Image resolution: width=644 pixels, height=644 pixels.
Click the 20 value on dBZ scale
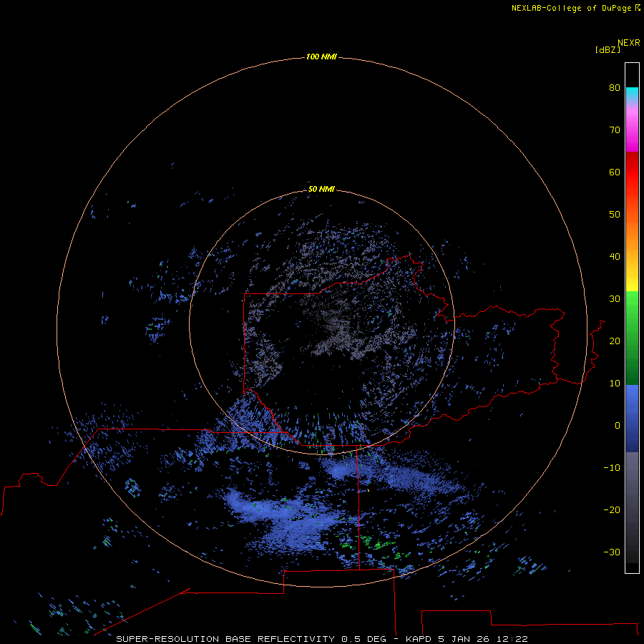coord(615,341)
